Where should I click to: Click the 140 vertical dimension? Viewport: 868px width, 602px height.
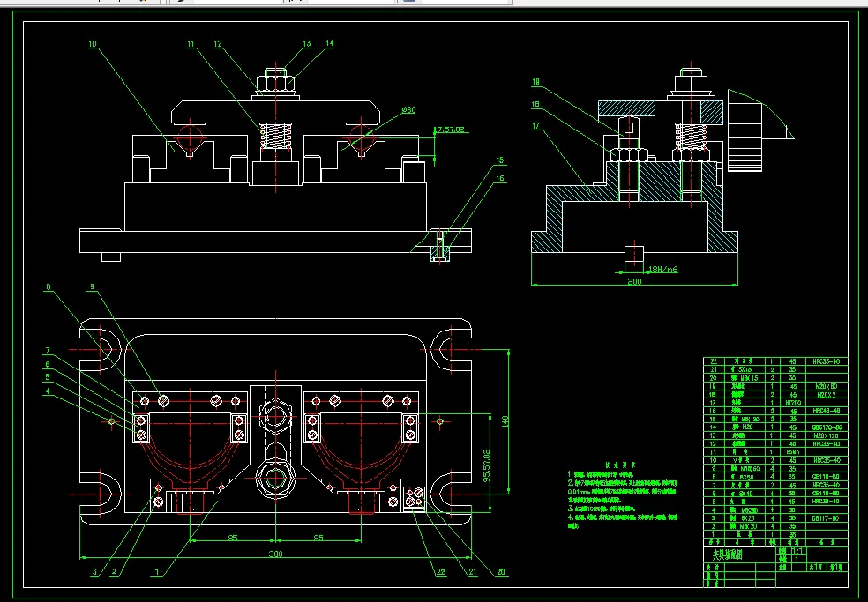505,421
